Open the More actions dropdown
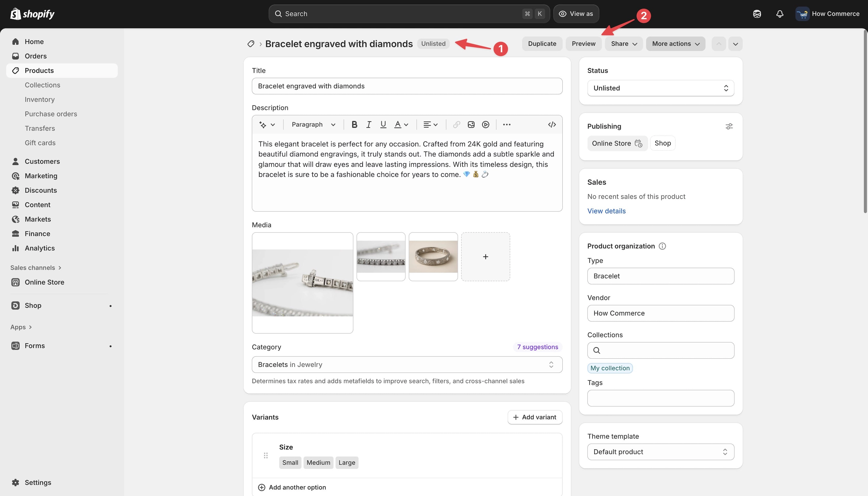This screenshot has height=496, width=868. point(675,44)
